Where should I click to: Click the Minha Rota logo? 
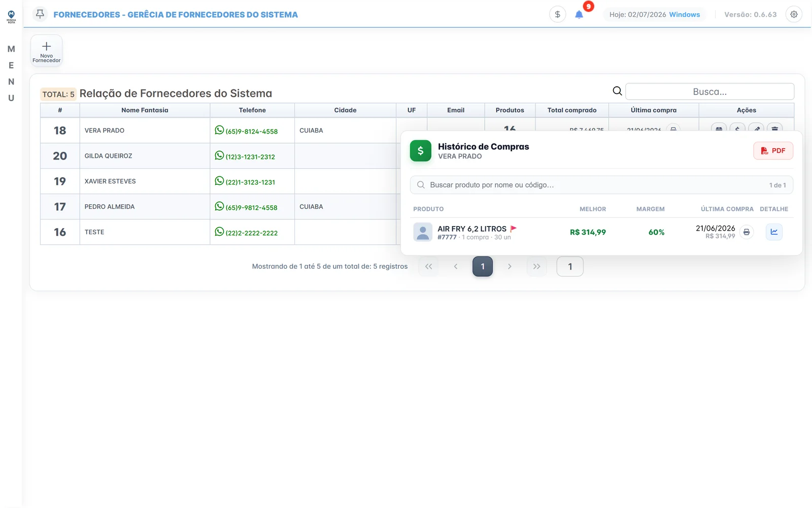[11, 17]
